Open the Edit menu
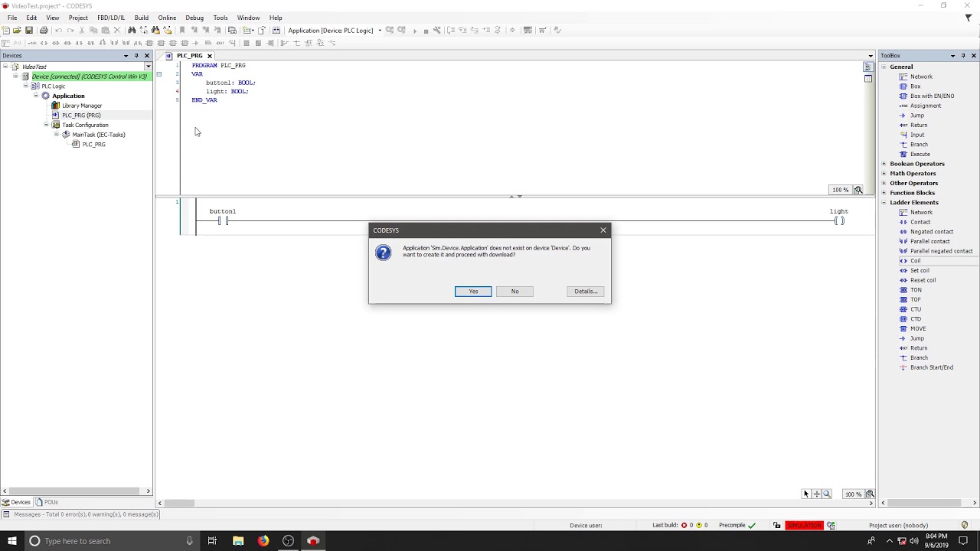980x551 pixels. coord(31,18)
